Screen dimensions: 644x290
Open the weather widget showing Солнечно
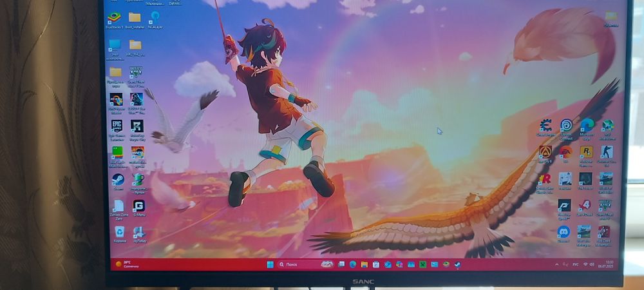(x=126, y=264)
